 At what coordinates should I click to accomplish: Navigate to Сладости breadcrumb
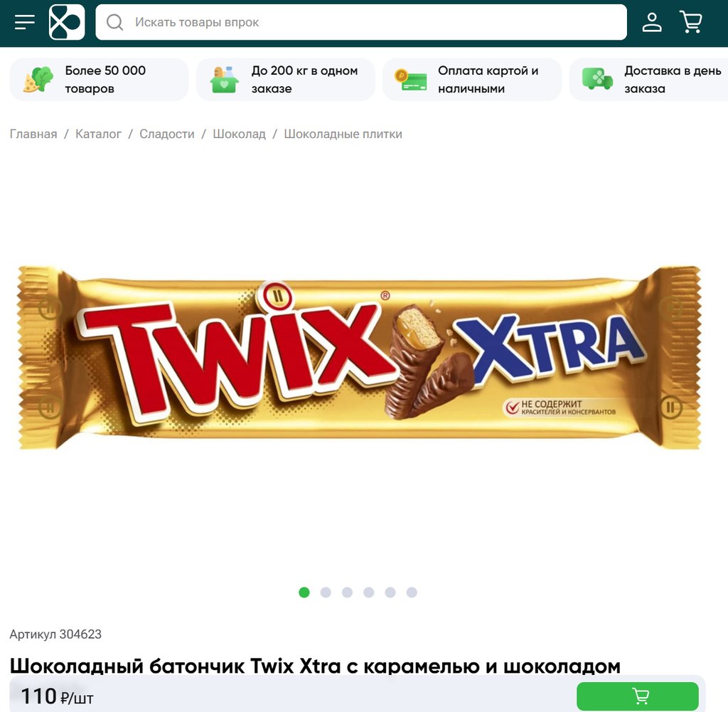(166, 134)
